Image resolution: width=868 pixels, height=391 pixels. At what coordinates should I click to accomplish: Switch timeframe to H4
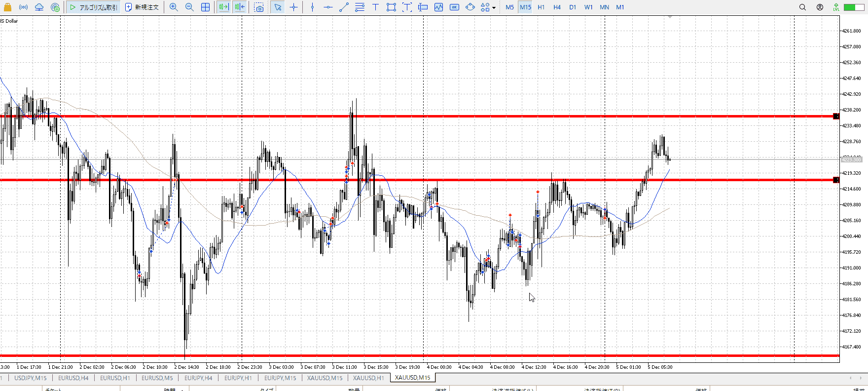tap(557, 7)
